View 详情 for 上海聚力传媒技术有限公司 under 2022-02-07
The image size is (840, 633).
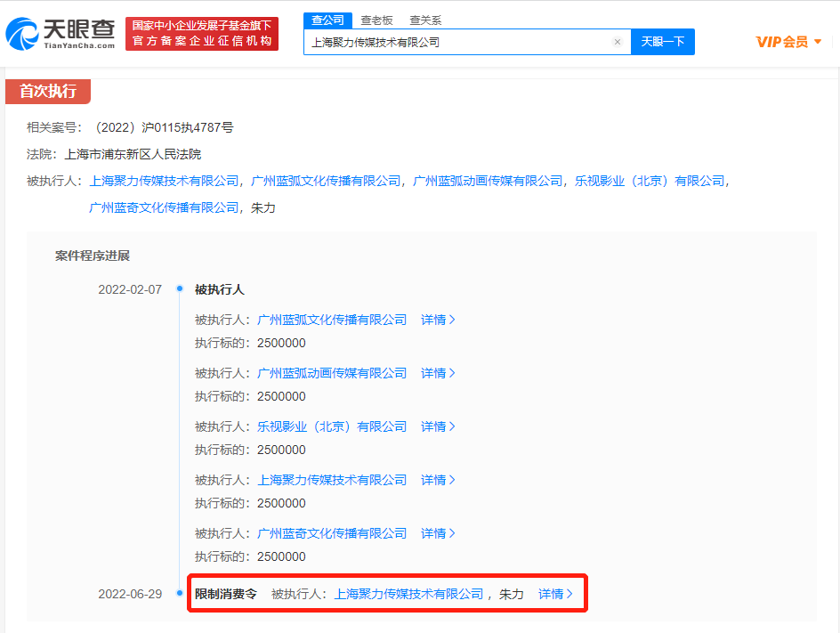(x=438, y=480)
